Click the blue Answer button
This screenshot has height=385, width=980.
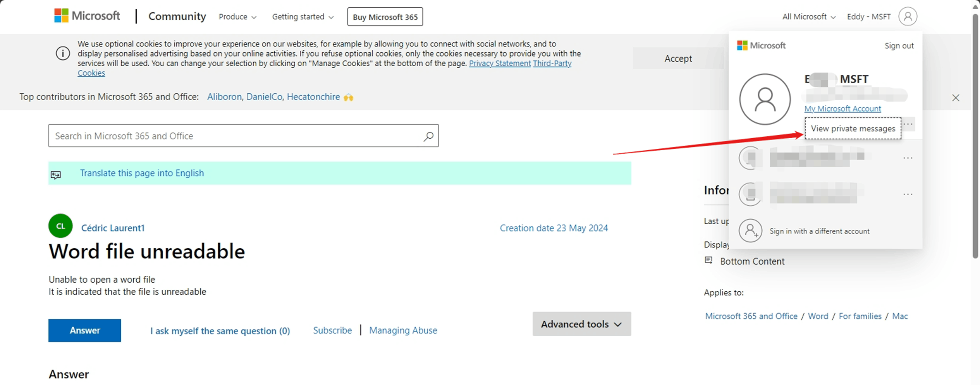(x=84, y=330)
